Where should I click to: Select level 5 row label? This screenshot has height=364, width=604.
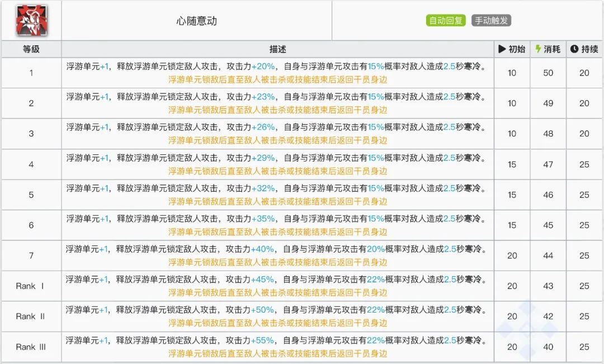point(31,195)
